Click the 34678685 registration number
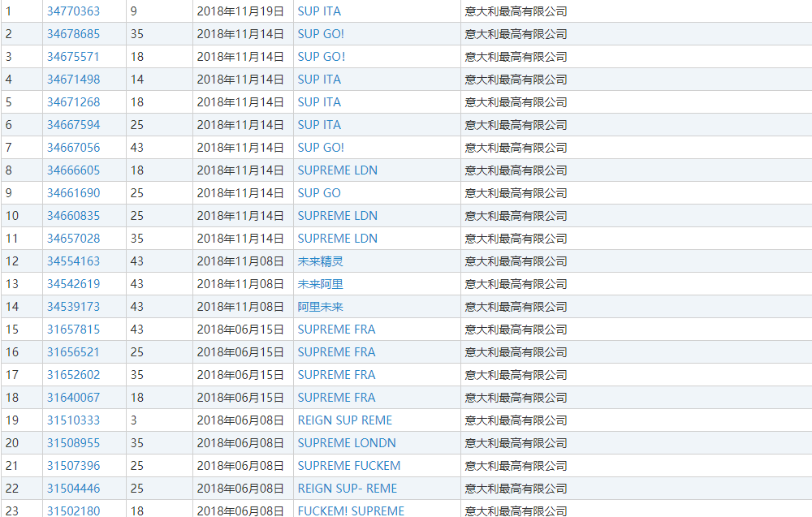This screenshot has width=812, height=517. point(73,34)
